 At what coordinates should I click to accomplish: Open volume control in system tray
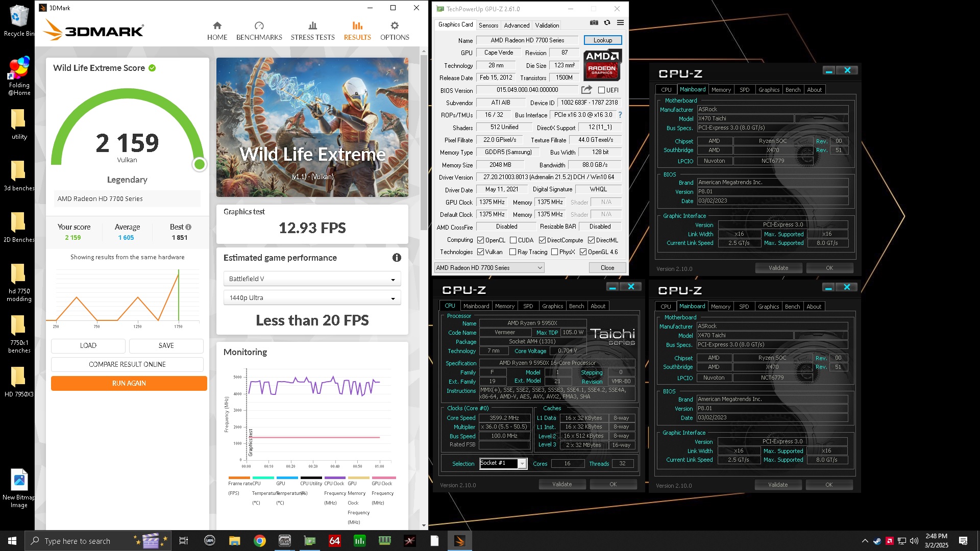[914, 541]
